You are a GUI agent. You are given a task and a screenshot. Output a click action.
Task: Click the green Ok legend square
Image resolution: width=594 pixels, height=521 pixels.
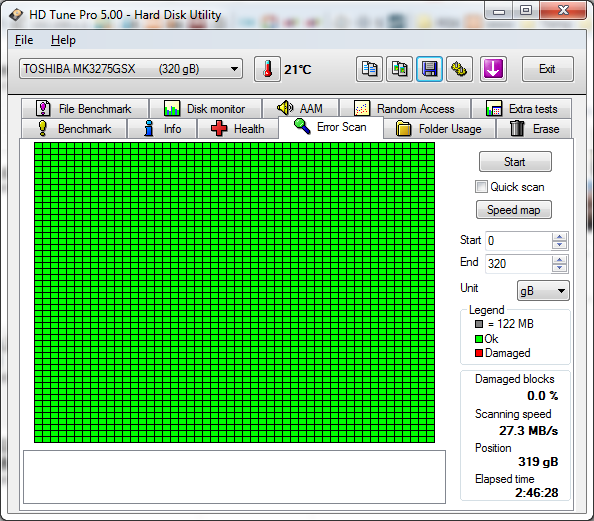click(x=479, y=339)
